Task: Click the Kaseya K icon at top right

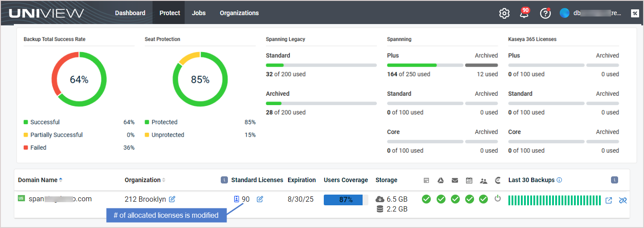Action: click(x=635, y=13)
